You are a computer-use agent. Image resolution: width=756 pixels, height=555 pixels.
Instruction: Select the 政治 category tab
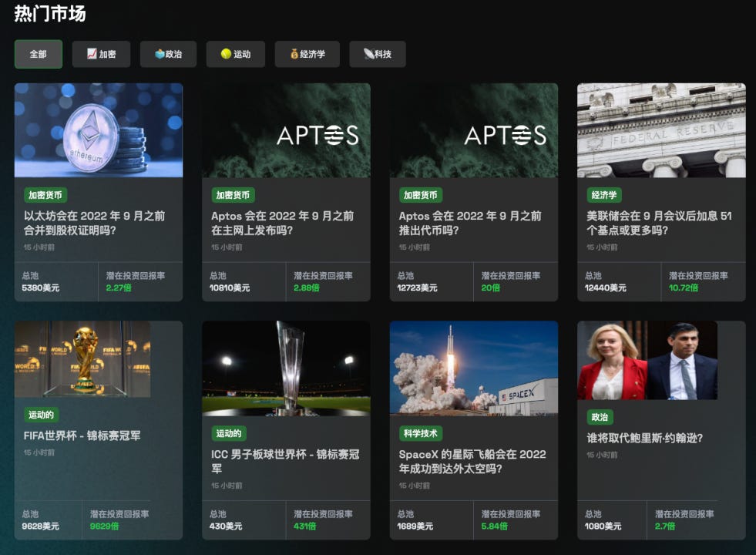[168, 54]
